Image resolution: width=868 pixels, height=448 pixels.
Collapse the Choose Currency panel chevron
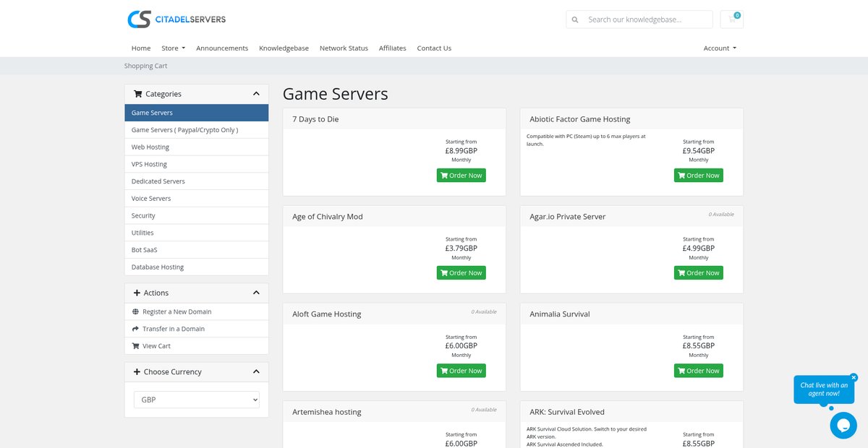[x=256, y=371]
